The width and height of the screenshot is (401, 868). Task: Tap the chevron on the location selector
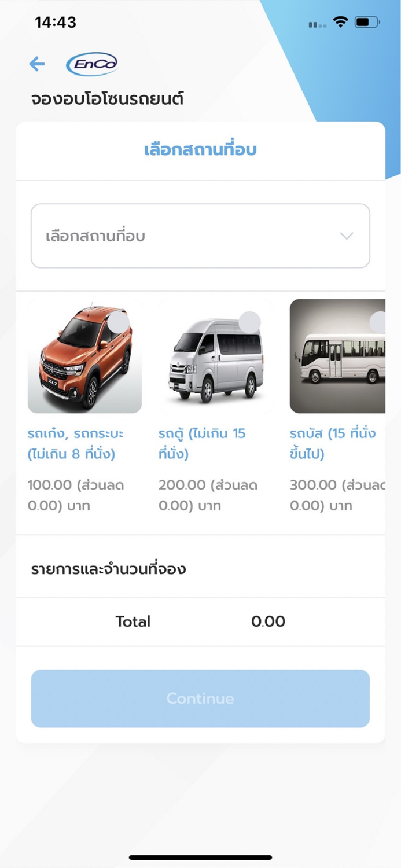tap(346, 236)
